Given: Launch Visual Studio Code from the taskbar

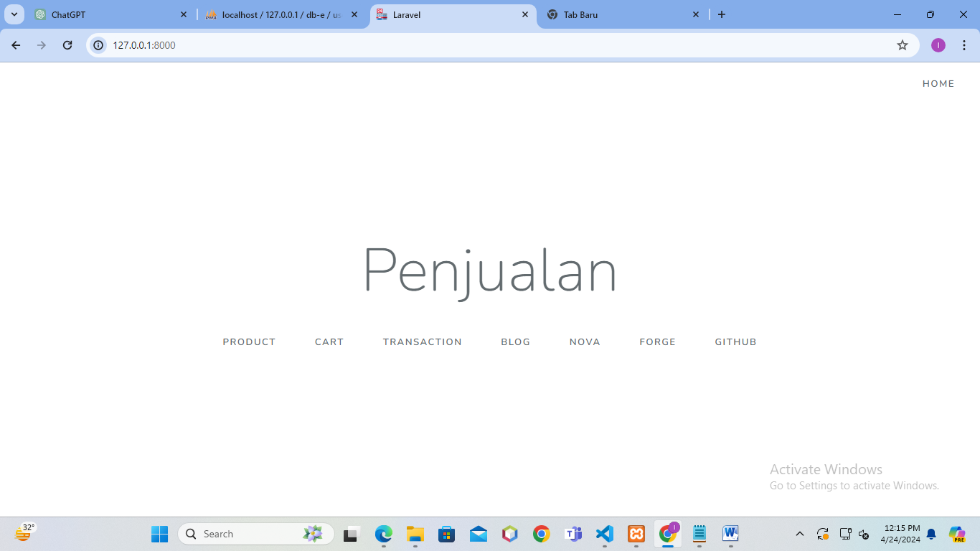Looking at the screenshot, I should [605, 534].
